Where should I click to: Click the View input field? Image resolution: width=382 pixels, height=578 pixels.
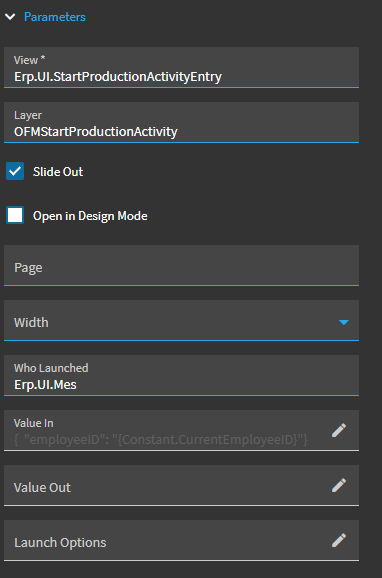181,67
